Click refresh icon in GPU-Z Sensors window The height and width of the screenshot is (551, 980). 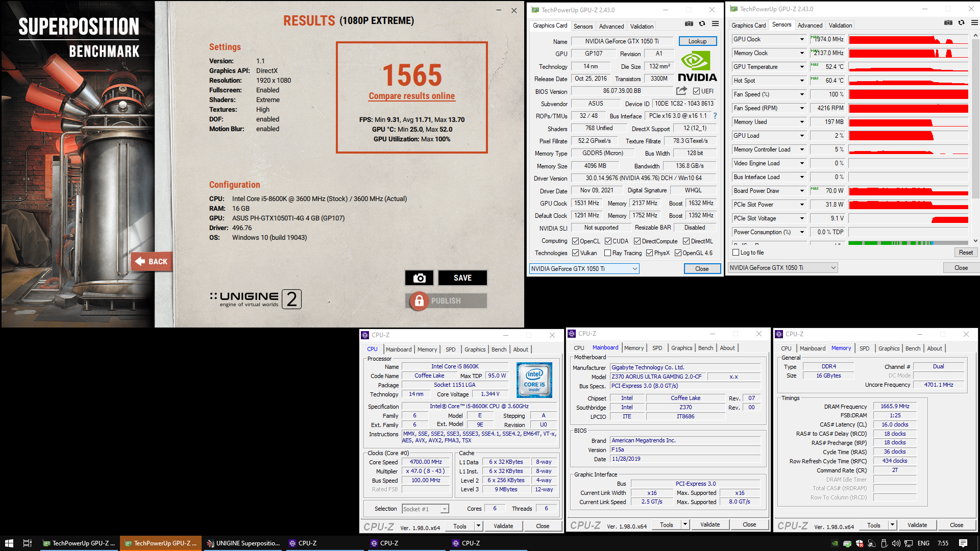(961, 22)
